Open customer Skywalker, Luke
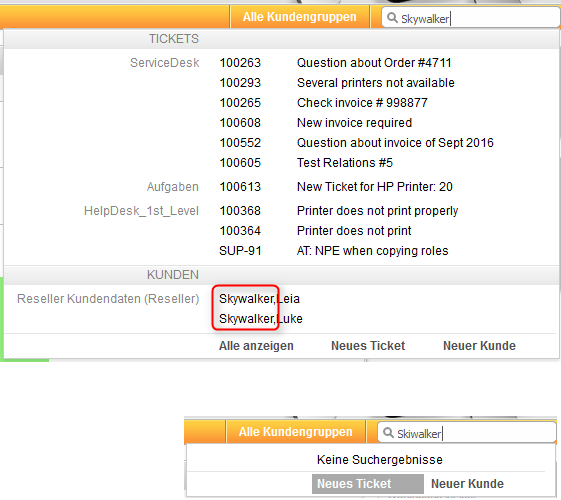Viewport: 561px width, 500px height. [260, 319]
